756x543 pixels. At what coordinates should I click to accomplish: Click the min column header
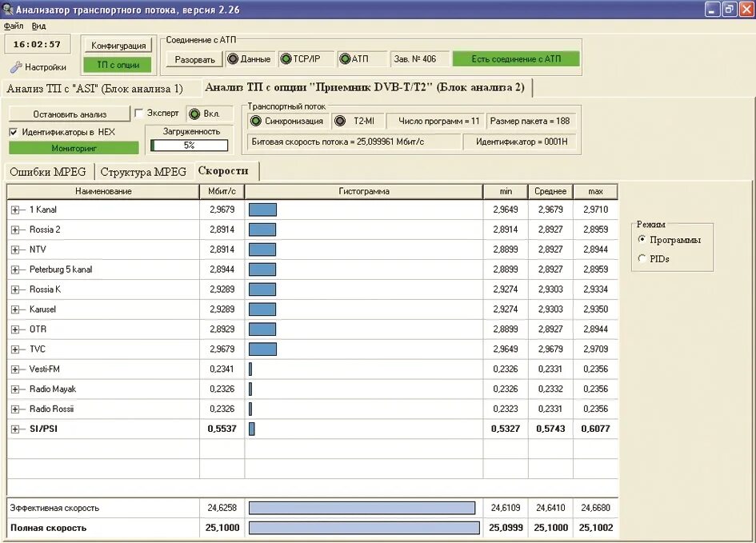tap(506, 191)
